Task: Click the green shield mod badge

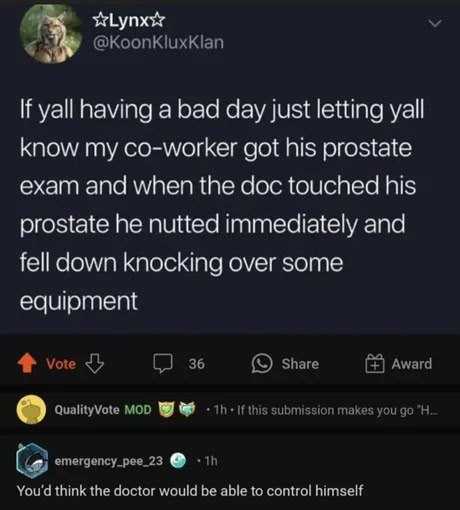Action: click(166, 409)
